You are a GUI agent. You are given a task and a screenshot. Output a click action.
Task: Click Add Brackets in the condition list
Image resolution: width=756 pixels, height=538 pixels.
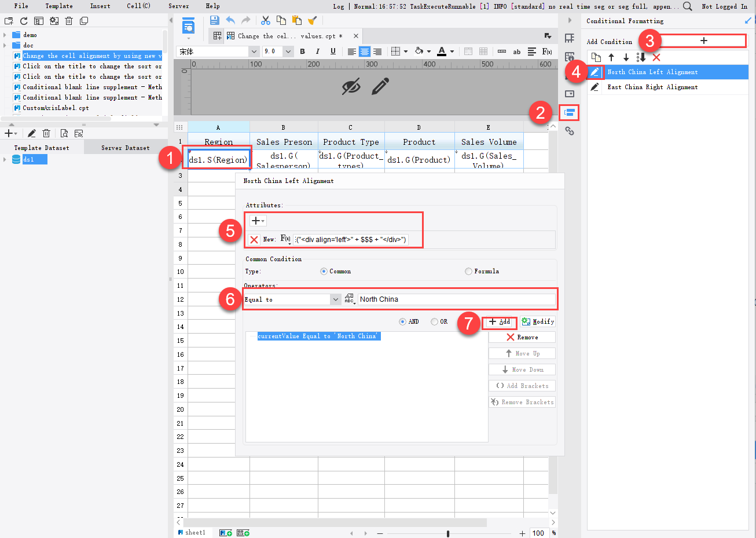tap(522, 385)
